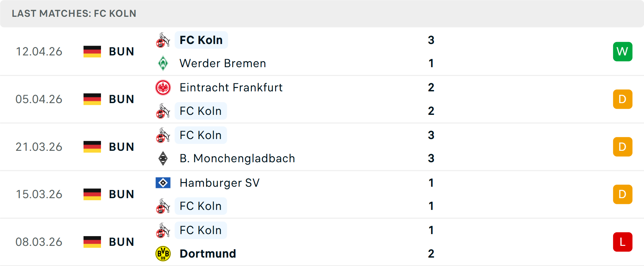Click the Eintracht Frankfurt eagle crest
The width and height of the screenshot is (644, 266).
click(163, 87)
